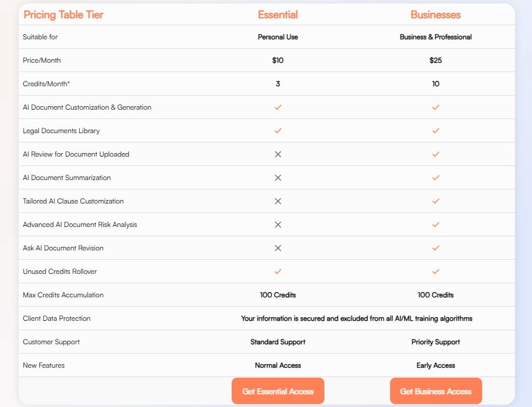Click the Businesses checkmark for Advanced AI Document Risk Analysis
The height and width of the screenshot is (407, 532).
435,225
